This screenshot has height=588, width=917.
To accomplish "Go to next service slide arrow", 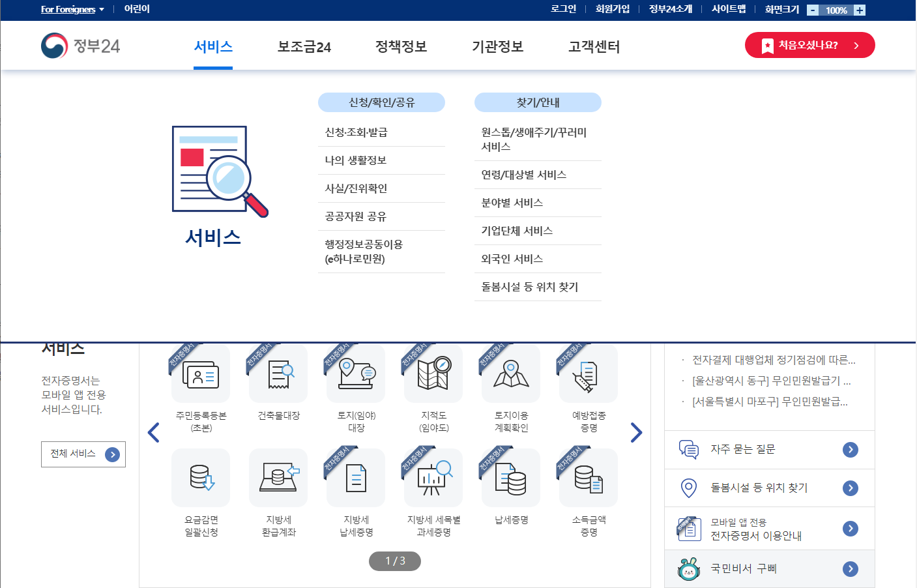I will [636, 432].
